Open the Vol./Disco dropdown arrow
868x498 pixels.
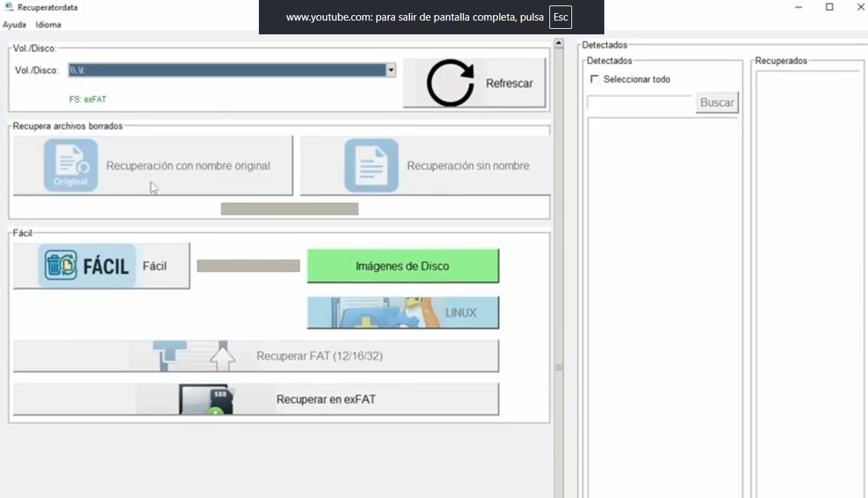[391, 70]
